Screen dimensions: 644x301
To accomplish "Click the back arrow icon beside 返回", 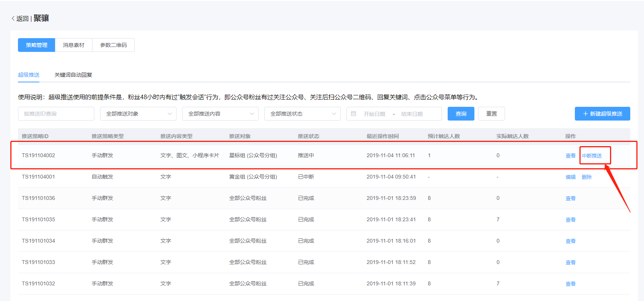I will (x=13, y=18).
